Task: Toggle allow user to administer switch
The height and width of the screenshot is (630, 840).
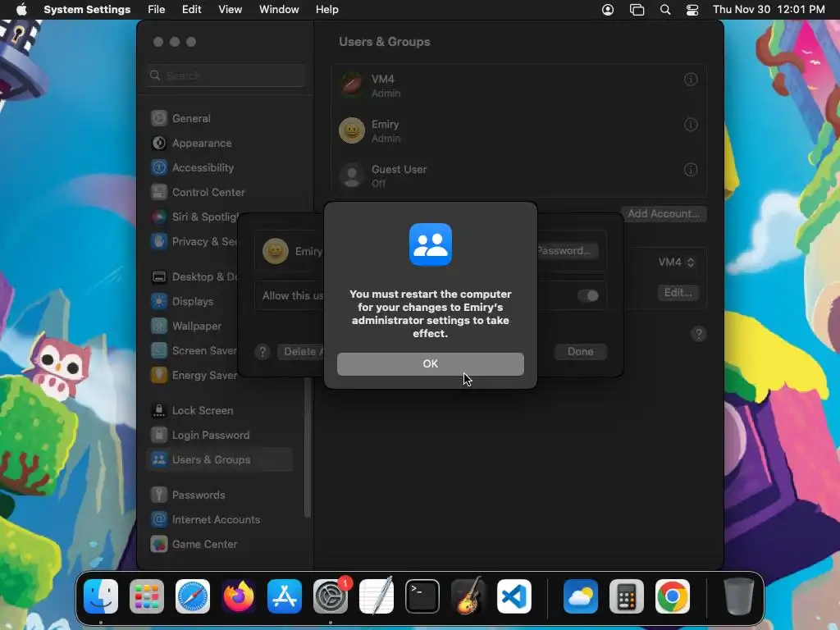Action: coord(587,295)
